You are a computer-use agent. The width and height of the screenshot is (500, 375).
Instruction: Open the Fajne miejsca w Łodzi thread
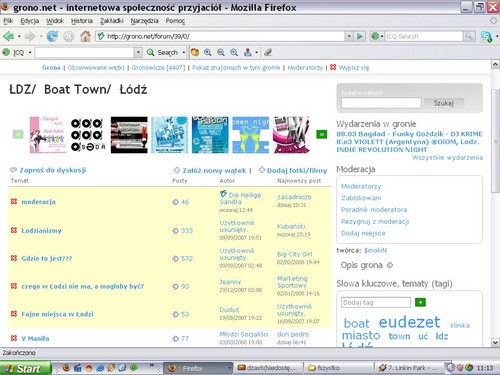pos(57,314)
